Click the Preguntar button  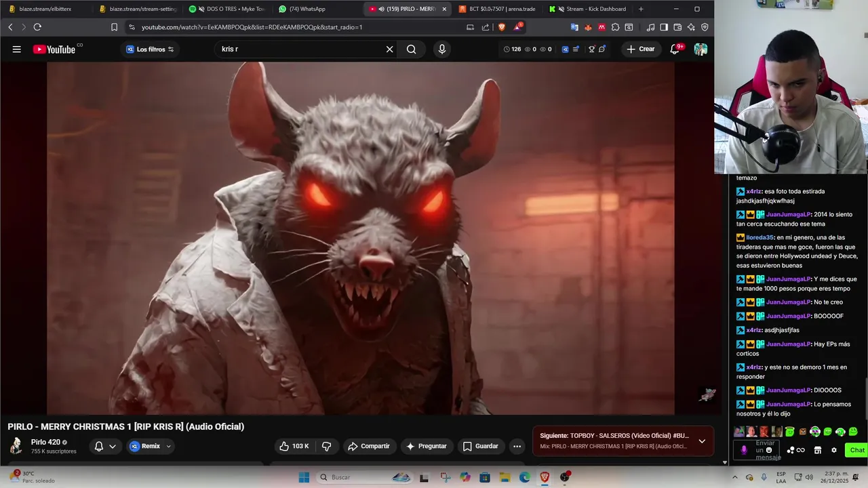click(427, 446)
